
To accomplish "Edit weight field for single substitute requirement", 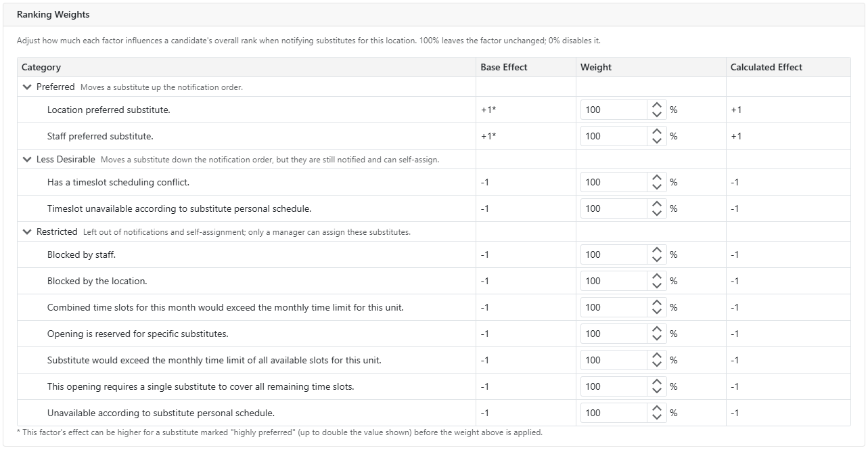I will click(x=614, y=386).
